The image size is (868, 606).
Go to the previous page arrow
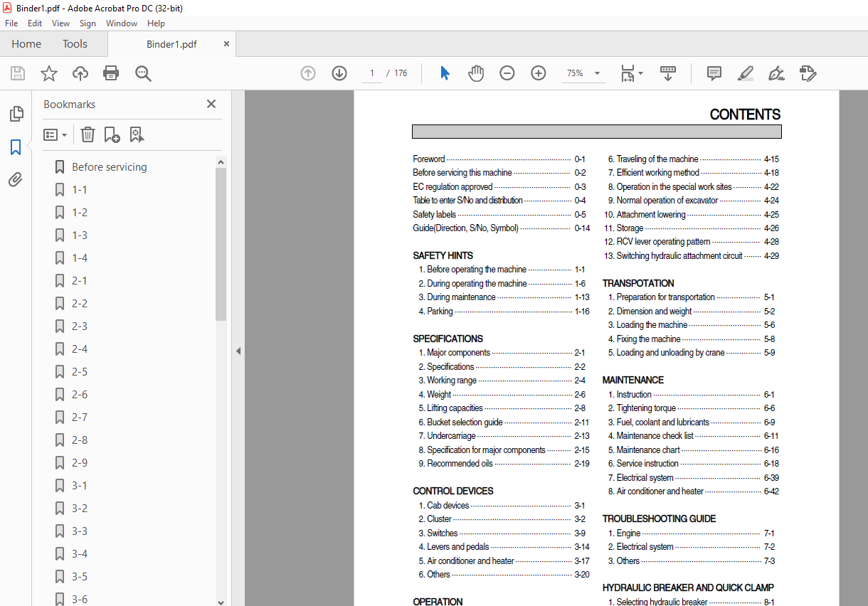click(x=308, y=73)
